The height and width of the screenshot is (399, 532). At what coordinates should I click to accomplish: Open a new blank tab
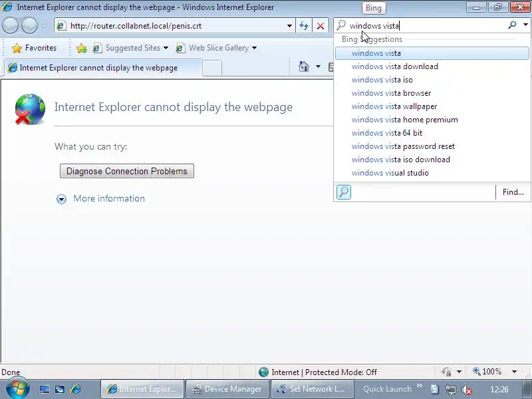click(x=212, y=68)
